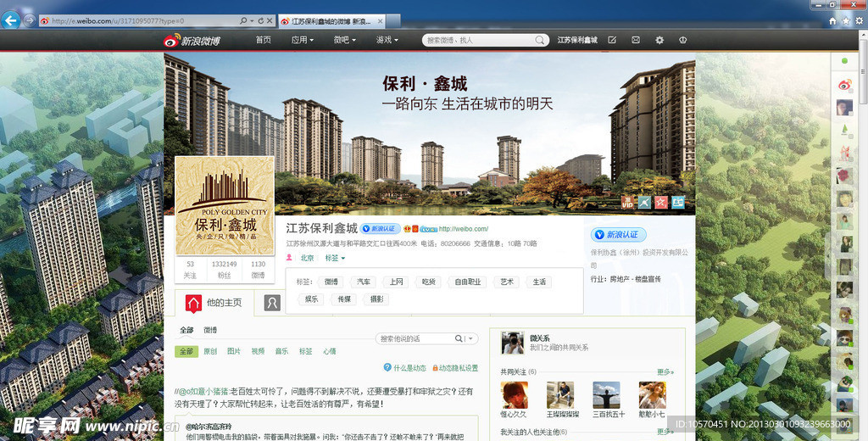Expand the 应用 dropdown menu
This screenshot has width=868, height=441.
click(x=303, y=40)
